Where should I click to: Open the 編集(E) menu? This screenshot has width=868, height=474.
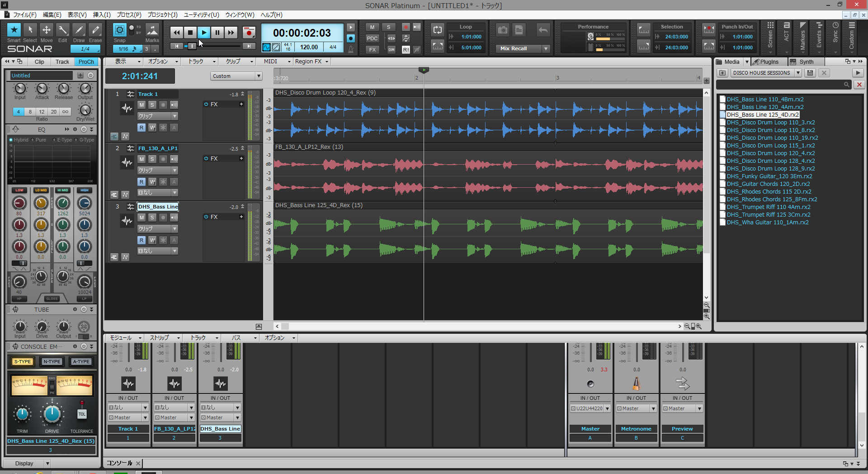tap(52, 14)
